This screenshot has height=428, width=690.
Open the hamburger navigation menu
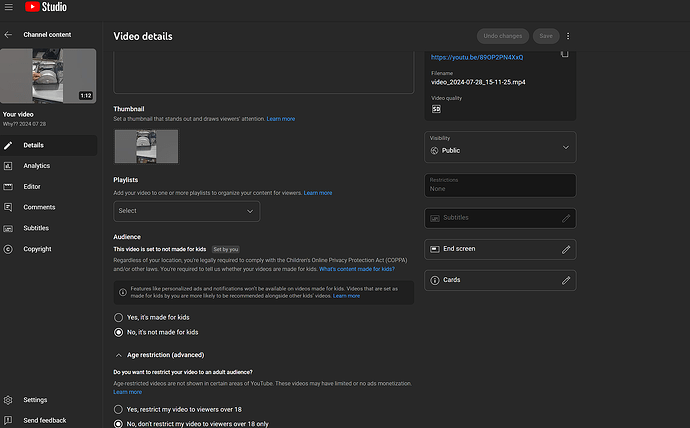pyautogui.click(x=8, y=7)
